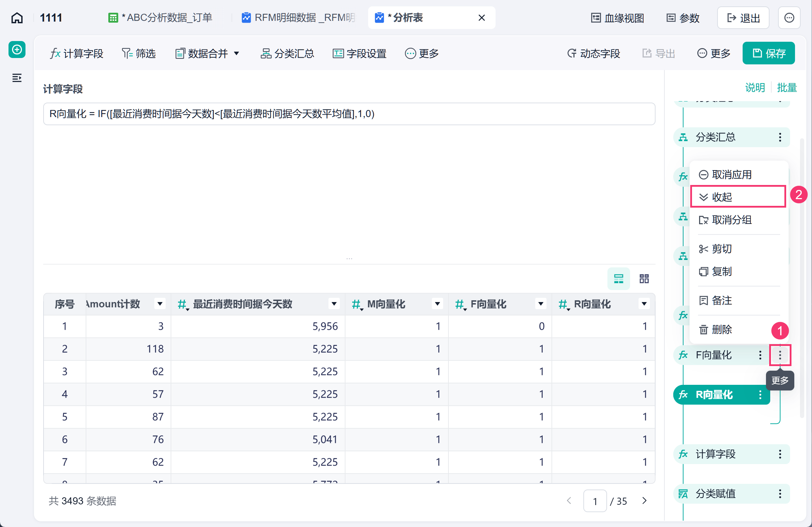Open the R向量化 column header dropdown
Viewport: 812px width, 527px height.
[x=644, y=304]
